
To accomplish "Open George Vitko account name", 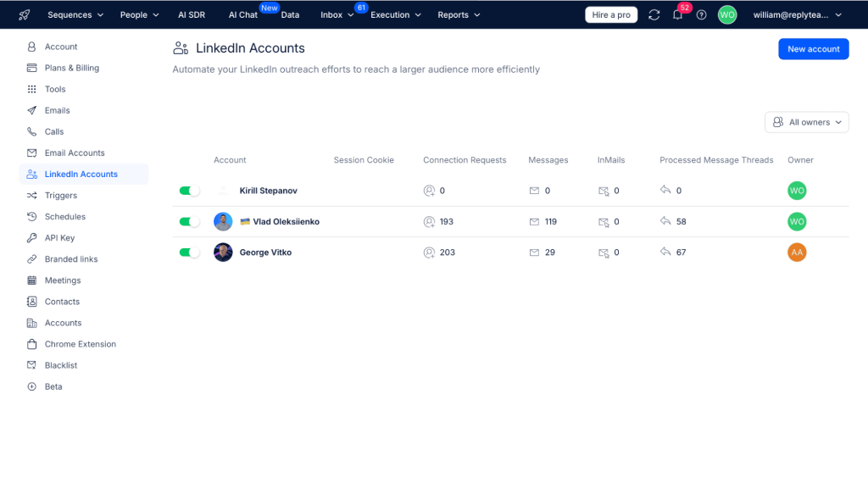I will tap(265, 253).
